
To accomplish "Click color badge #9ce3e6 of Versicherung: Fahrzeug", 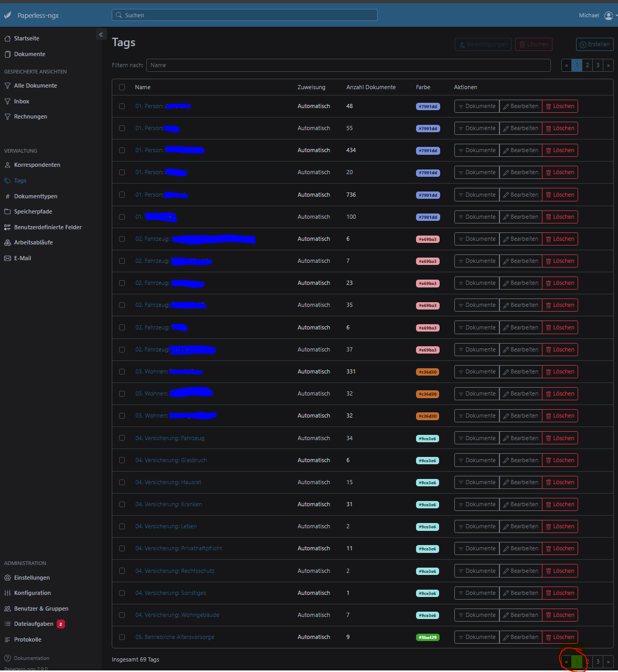I will [428, 439].
